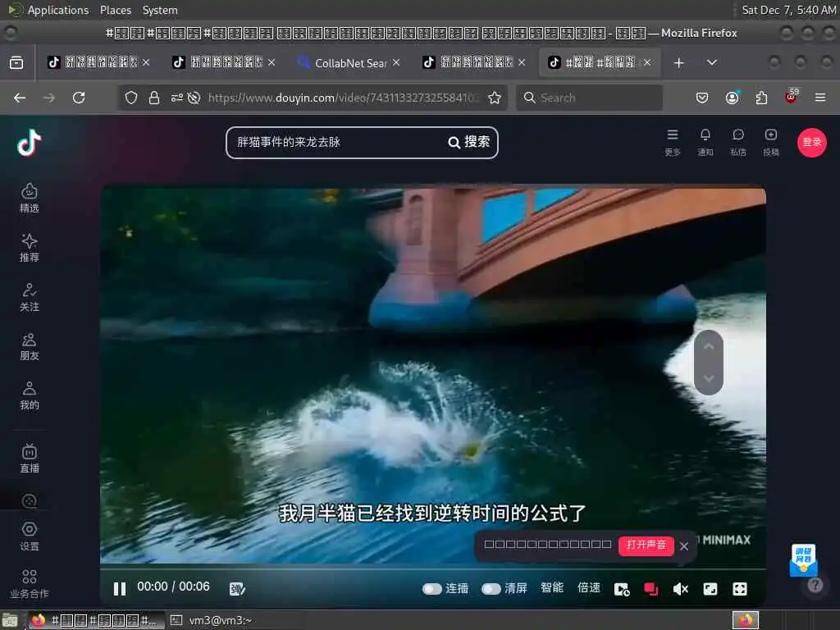Click the video progress bar
840x630 pixels.
(433, 568)
